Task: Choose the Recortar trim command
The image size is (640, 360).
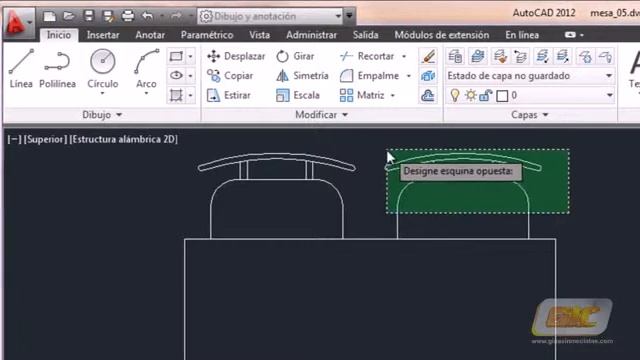Action: click(367, 56)
